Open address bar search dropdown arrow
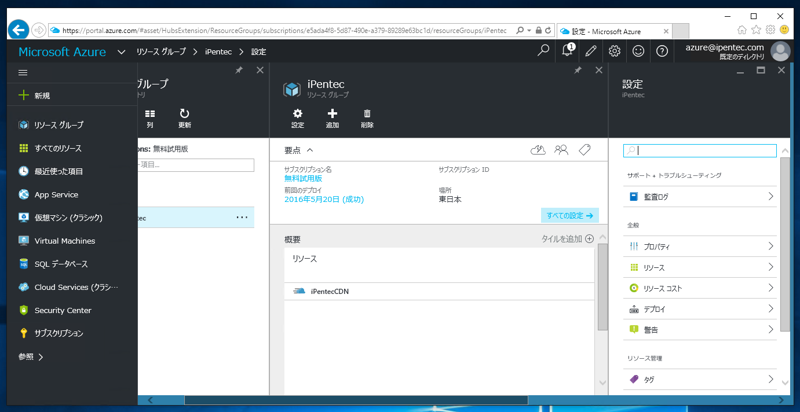The image size is (800, 412). pos(530,31)
